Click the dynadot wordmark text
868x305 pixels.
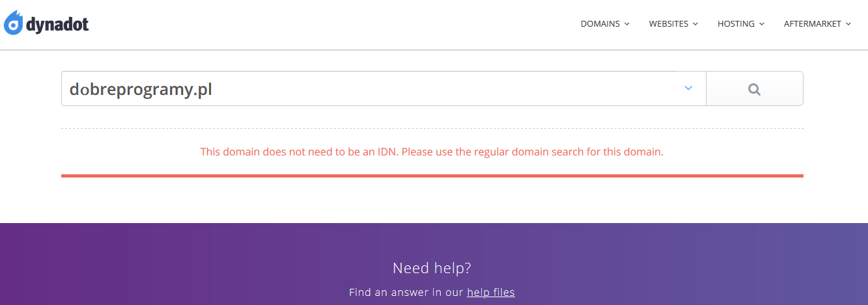pyautogui.click(x=57, y=25)
